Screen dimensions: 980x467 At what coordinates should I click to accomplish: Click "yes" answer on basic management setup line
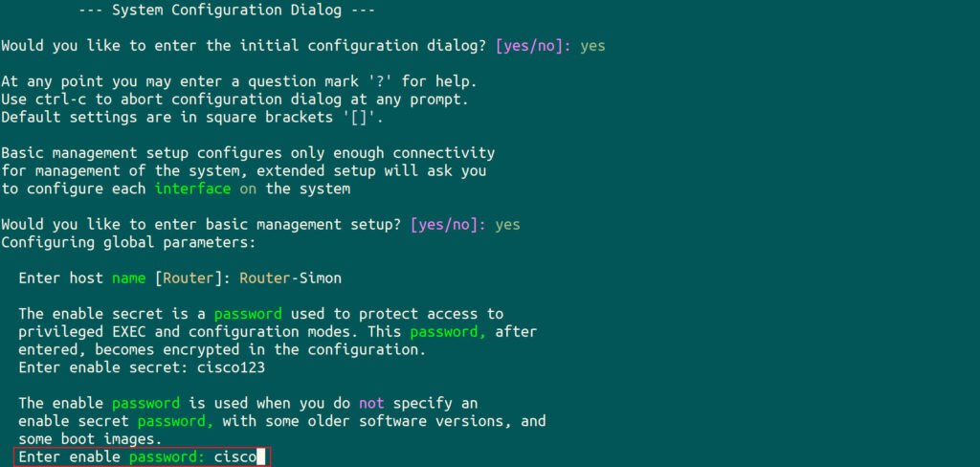[x=507, y=224]
